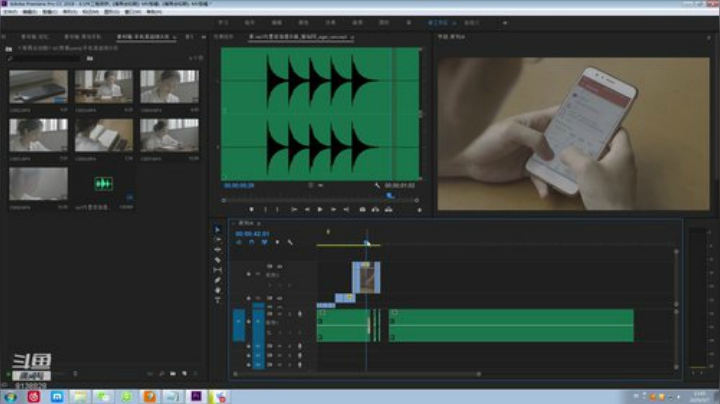The height and width of the screenshot is (404, 720).
Task: Toggle Linked Selection in timeline header
Action: point(264,242)
